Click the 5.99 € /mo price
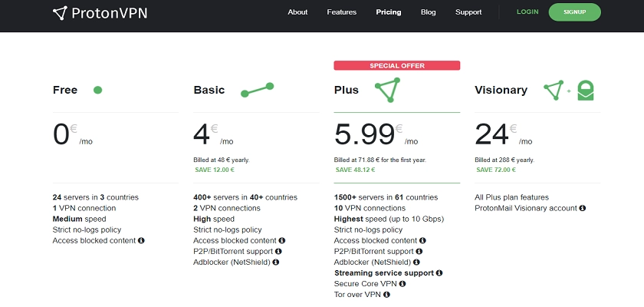The width and height of the screenshot is (644, 307). 376,135
